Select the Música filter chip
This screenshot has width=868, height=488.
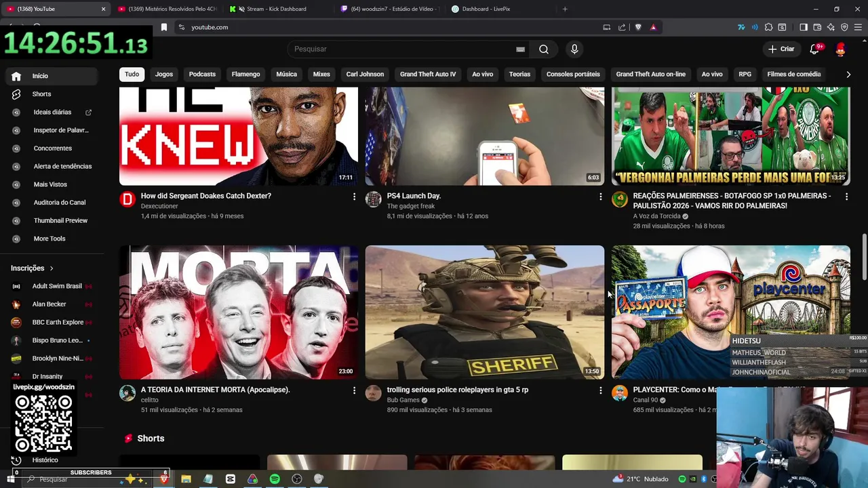click(286, 75)
